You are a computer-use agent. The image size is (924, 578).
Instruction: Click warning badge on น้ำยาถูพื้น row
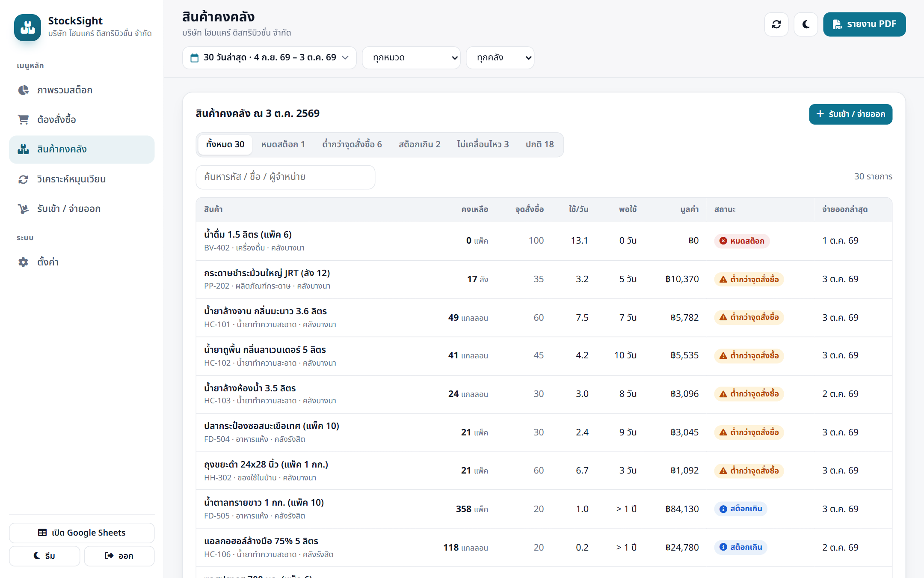[x=749, y=356]
